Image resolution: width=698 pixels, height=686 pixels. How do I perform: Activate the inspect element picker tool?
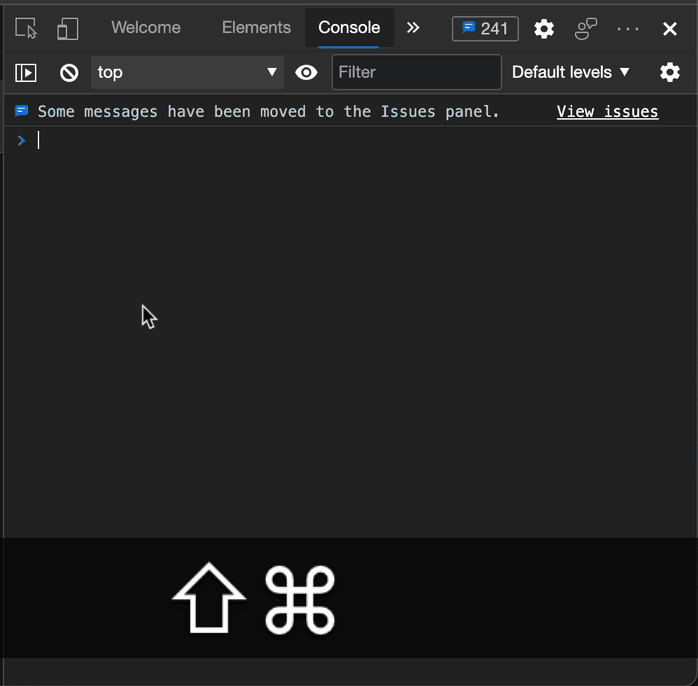pos(26,28)
